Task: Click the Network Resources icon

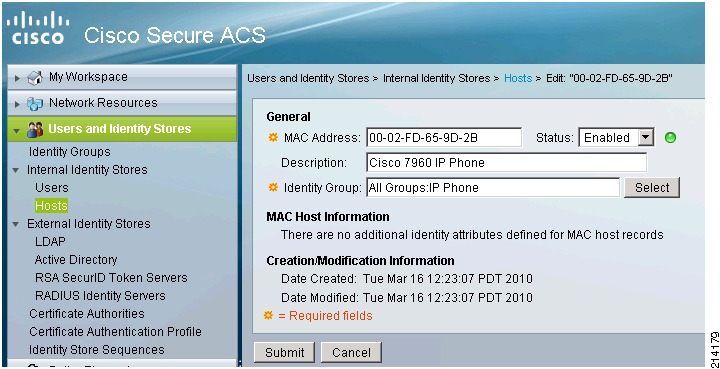Action: pos(35,103)
